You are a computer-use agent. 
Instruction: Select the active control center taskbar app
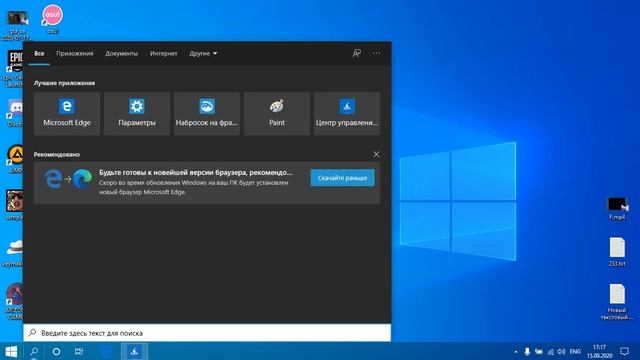tap(135, 351)
